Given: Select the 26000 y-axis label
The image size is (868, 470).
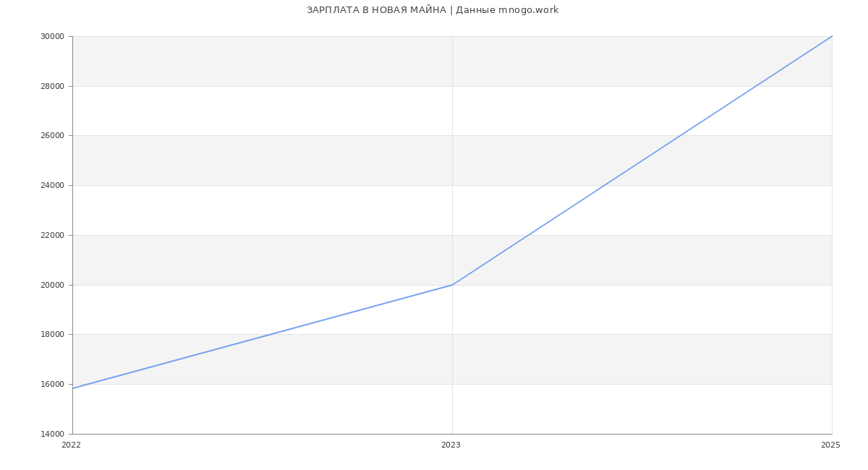Looking at the screenshot, I should click(x=54, y=136).
